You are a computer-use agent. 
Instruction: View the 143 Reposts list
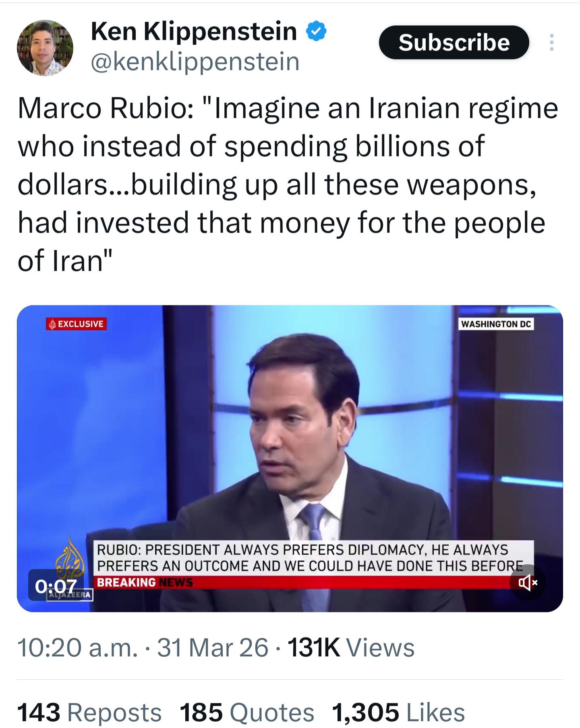click(x=89, y=712)
